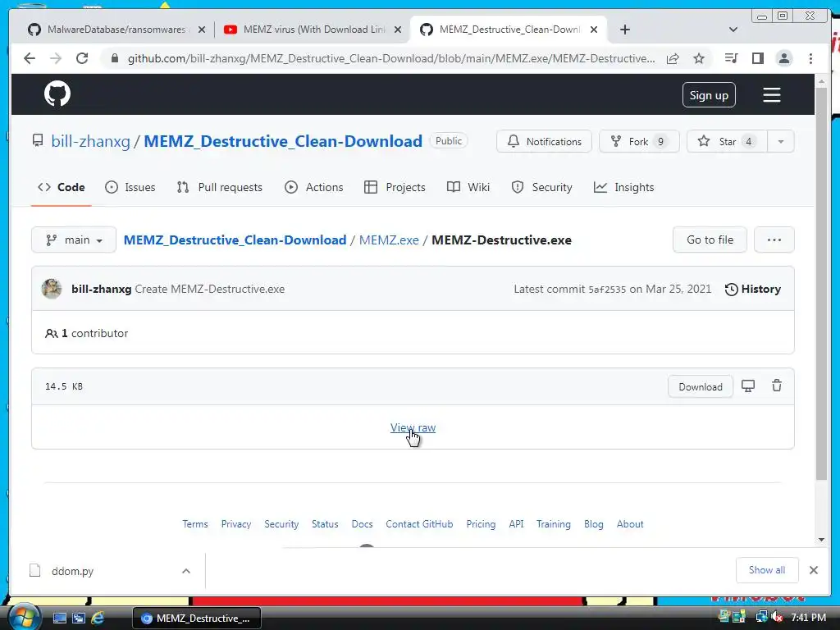The image size is (840, 630).
Task: Click the site lock icon in address bar
Action: (115, 58)
